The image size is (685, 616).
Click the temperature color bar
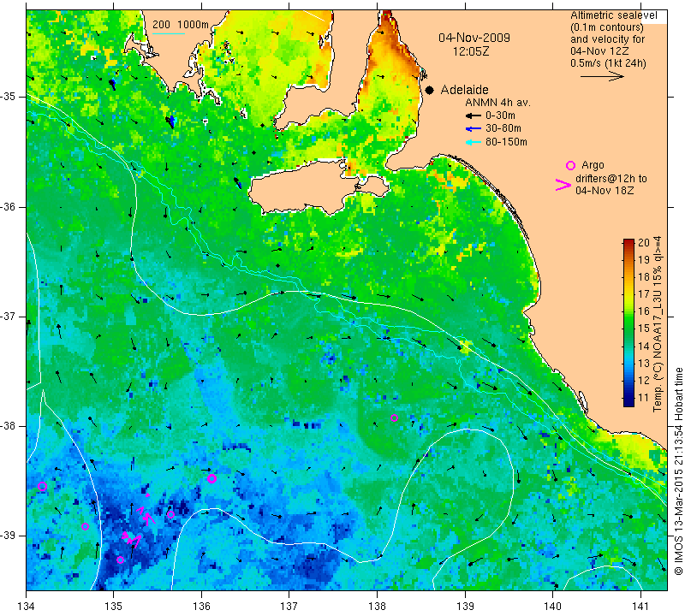pyautogui.click(x=628, y=323)
